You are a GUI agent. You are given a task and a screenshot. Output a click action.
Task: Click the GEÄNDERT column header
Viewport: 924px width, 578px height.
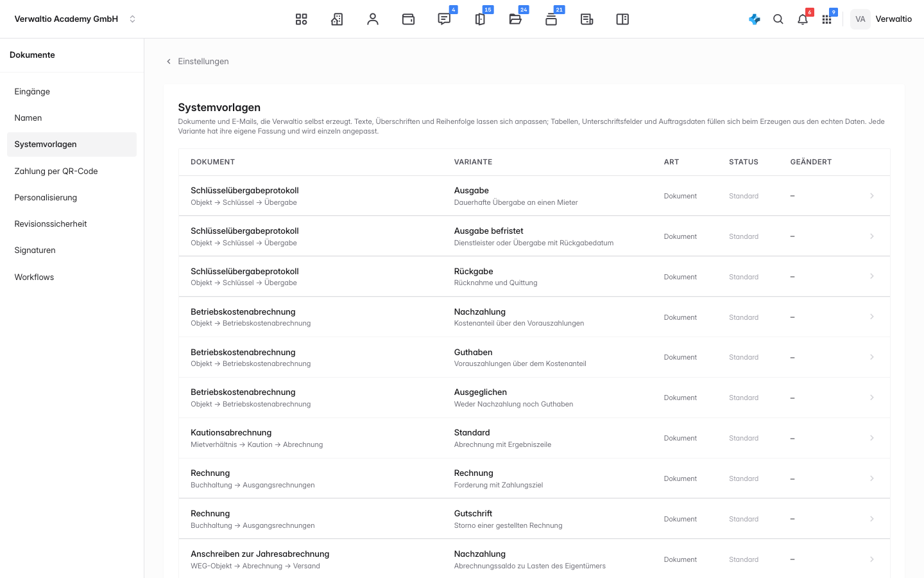coord(811,162)
